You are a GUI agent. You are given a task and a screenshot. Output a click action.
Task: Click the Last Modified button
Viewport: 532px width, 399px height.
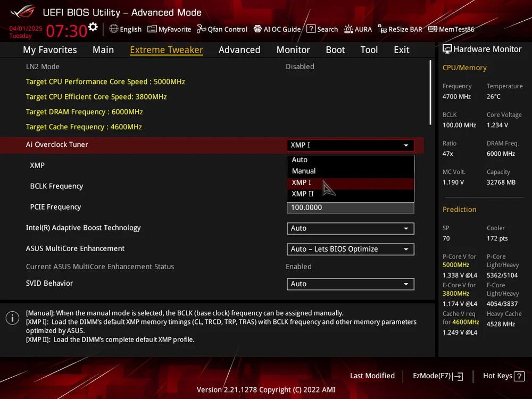pyautogui.click(x=372, y=376)
